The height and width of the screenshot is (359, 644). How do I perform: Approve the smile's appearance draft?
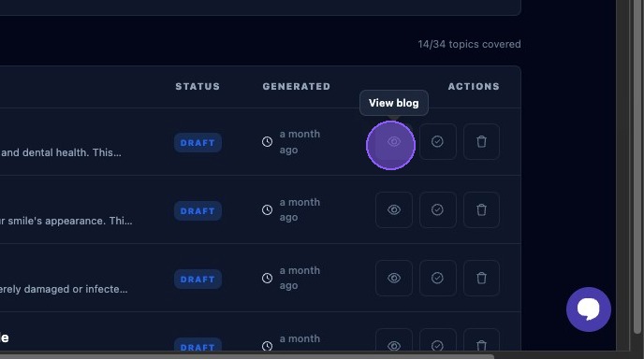pyautogui.click(x=437, y=209)
